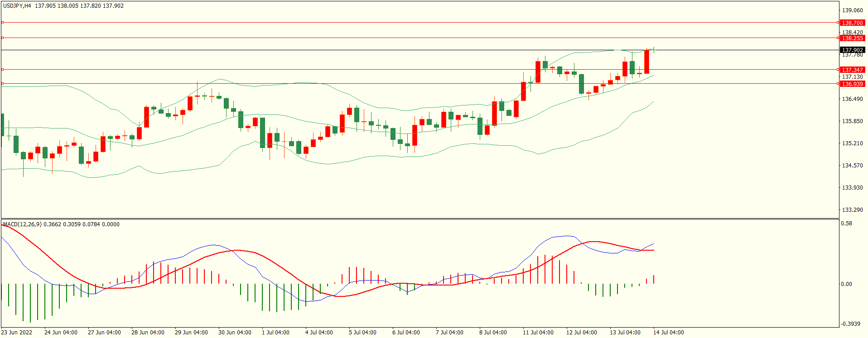Select left handle of red 136.939 line
The height and width of the screenshot is (338, 868).
pos(2,84)
